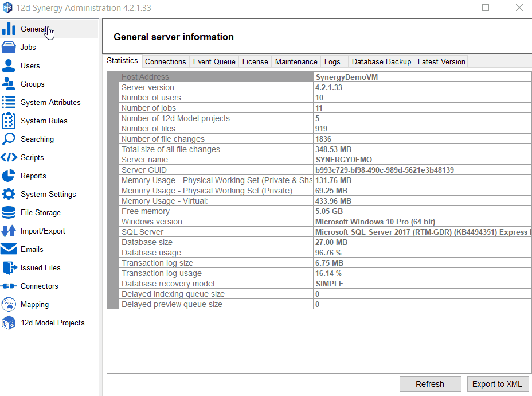
Task: Select the Number of users row label
Action: coord(151,98)
